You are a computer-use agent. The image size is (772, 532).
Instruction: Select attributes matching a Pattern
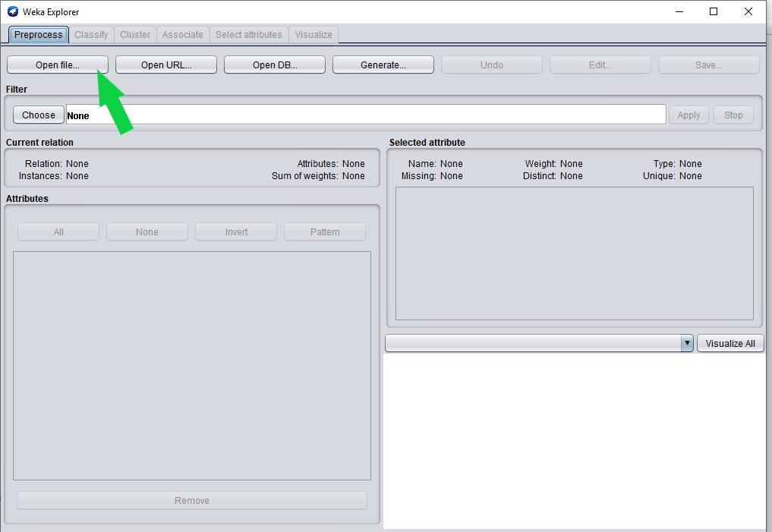click(324, 231)
